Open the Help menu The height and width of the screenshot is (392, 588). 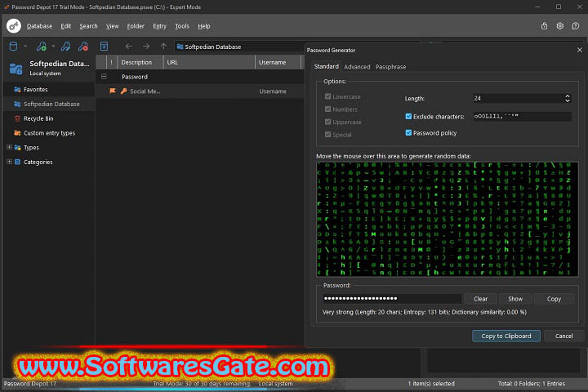click(x=204, y=26)
